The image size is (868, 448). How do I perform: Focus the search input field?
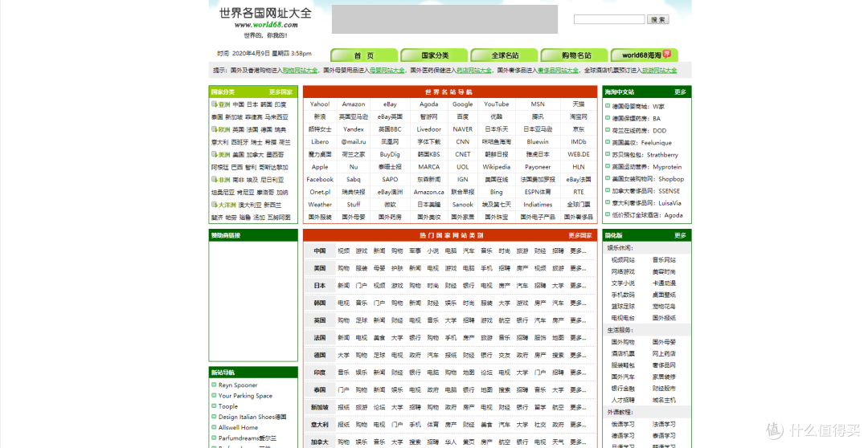(x=609, y=19)
